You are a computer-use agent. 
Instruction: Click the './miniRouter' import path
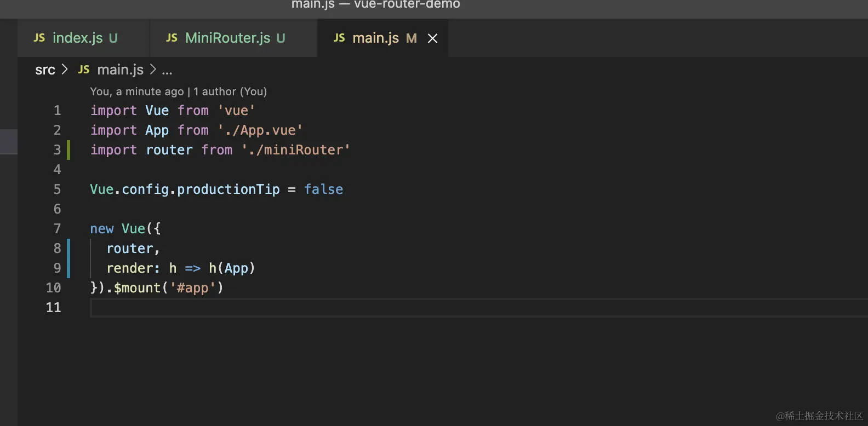(x=295, y=150)
